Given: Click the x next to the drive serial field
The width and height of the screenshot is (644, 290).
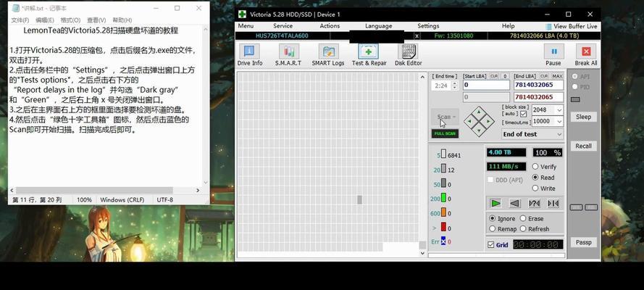Looking at the screenshot, I should coord(417,36).
